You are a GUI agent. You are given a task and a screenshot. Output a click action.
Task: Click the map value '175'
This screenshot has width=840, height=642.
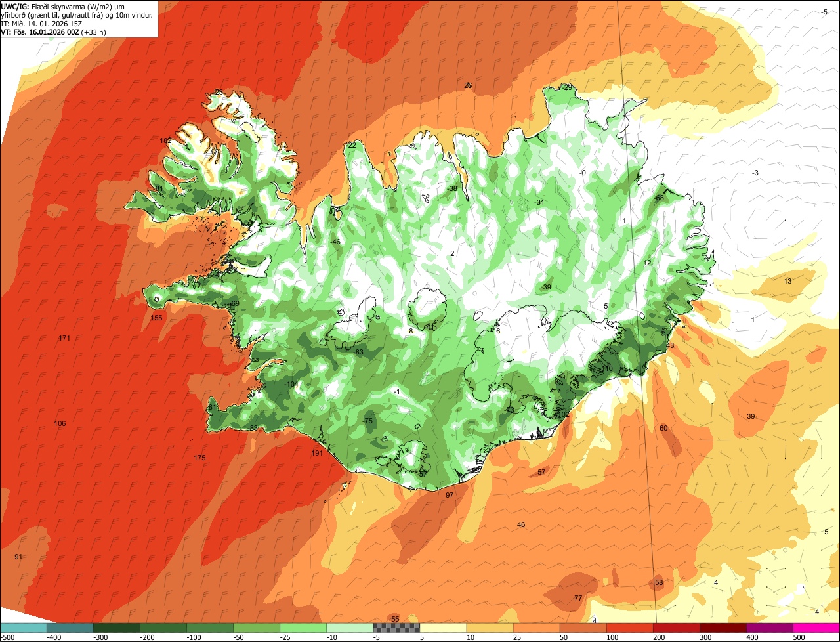(199, 458)
